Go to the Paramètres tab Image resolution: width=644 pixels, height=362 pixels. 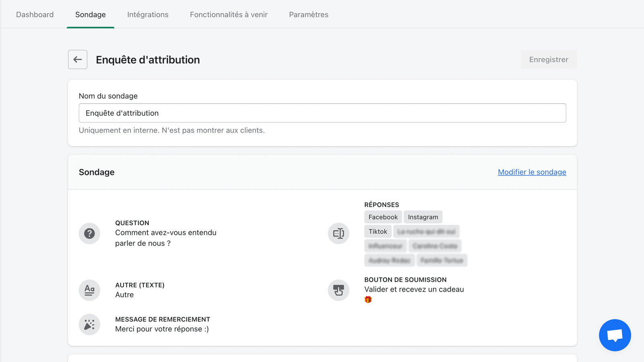(309, 14)
